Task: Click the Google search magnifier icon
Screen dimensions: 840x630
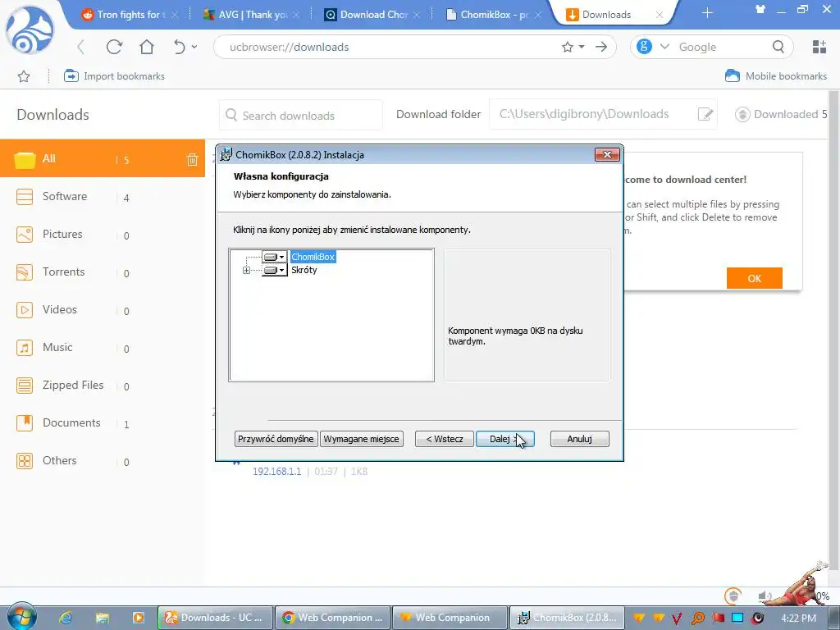Action: [x=778, y=47]
